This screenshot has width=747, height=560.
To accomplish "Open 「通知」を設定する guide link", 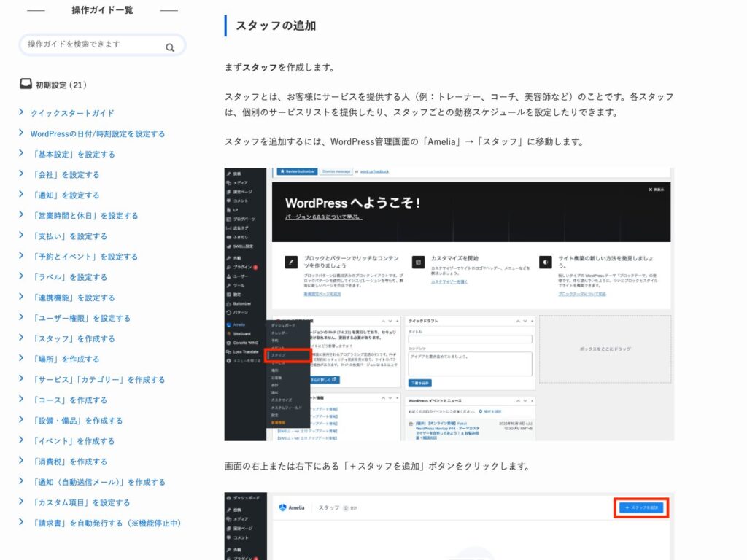I will (65, 195).
